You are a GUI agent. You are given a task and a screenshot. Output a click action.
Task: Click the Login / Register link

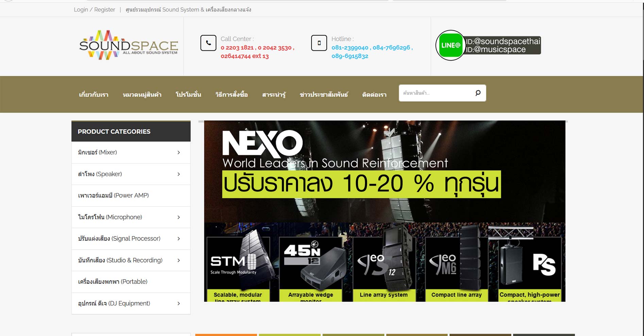(95, 10)
